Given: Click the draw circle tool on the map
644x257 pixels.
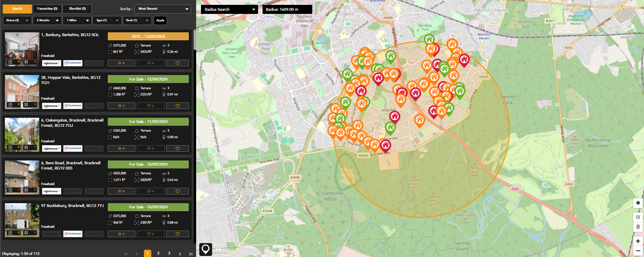Looking at the screenshot, I should point(638,203).
